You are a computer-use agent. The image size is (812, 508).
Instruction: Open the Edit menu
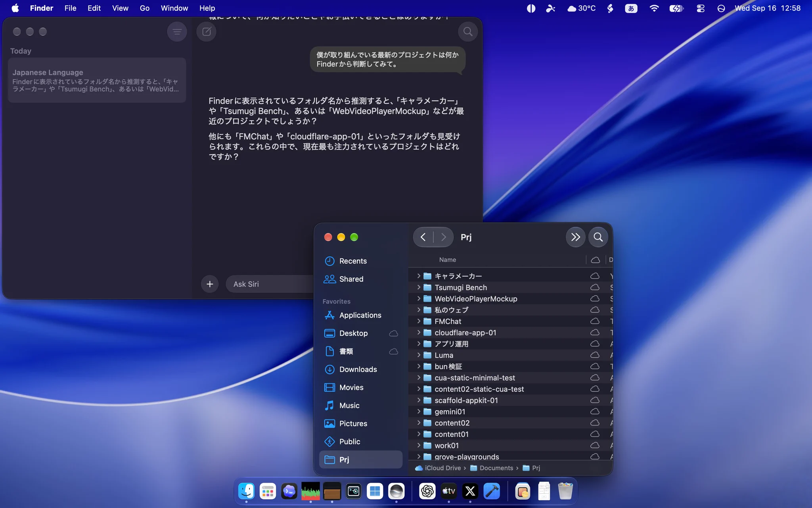pos(94,8)
